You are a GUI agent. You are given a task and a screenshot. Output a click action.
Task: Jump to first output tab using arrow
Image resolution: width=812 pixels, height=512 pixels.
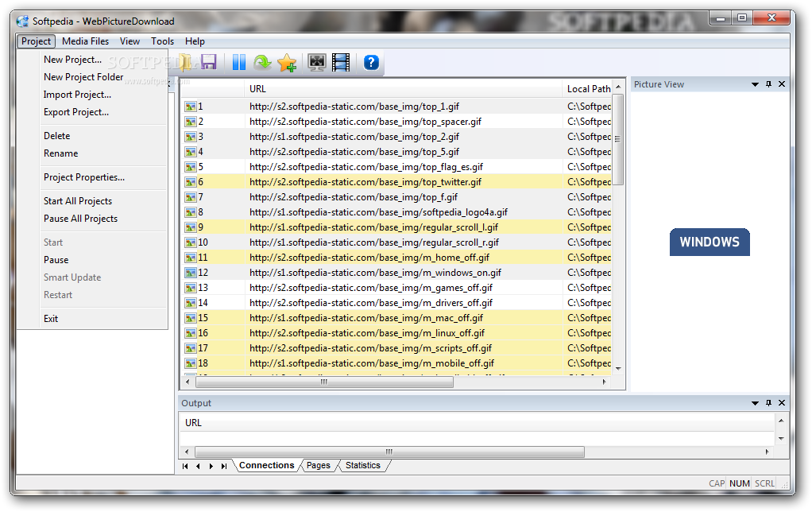click(185, 466)
